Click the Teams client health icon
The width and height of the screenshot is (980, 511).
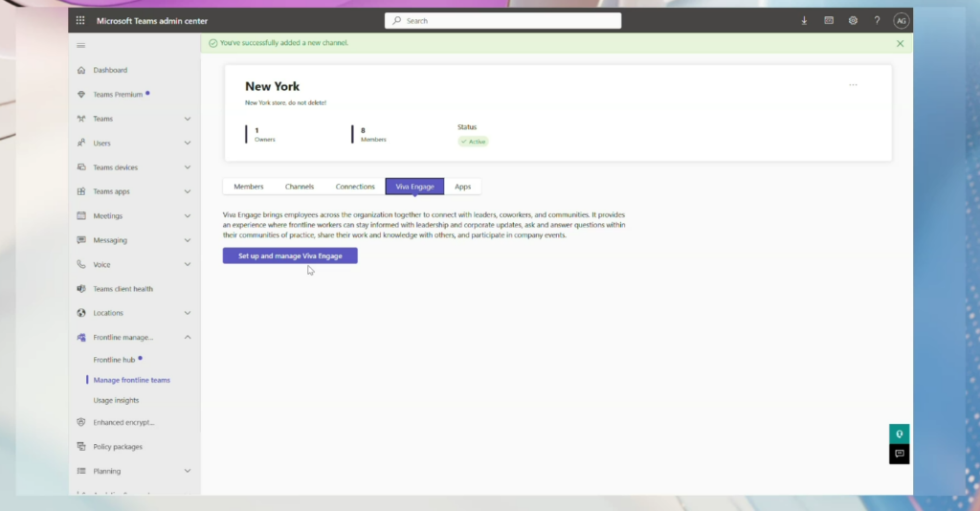(x=81, y=289)
